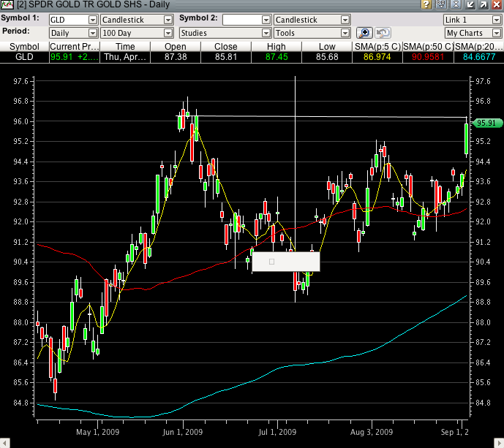504x448 pixels.
Task: Click the green 95.91 price label
Action: point(486,124)
